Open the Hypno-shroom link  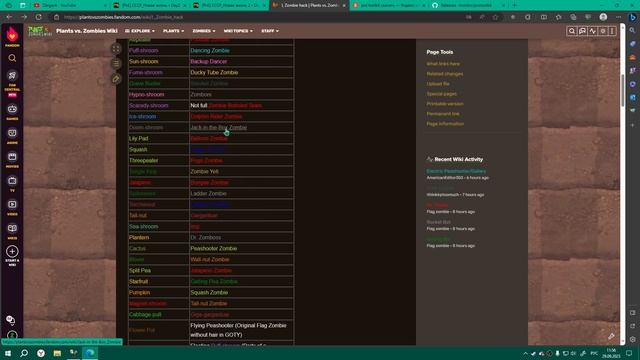point(147,95)
